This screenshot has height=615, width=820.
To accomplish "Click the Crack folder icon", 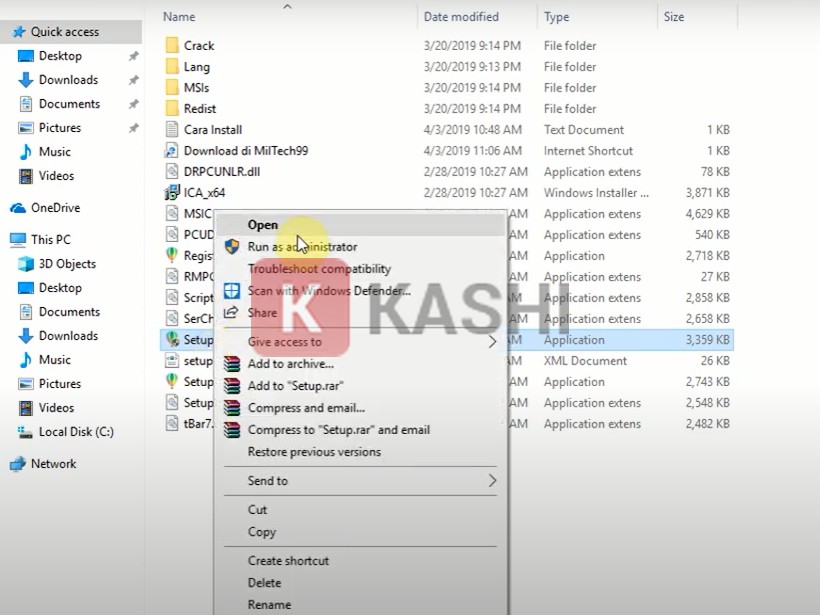I will (172, 46).
